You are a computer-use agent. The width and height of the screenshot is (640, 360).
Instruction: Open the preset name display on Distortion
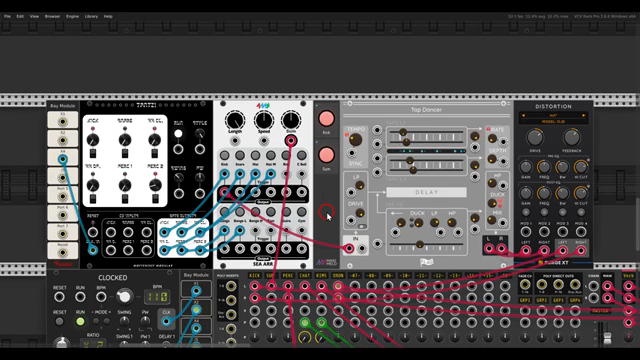tap(553, 116)
